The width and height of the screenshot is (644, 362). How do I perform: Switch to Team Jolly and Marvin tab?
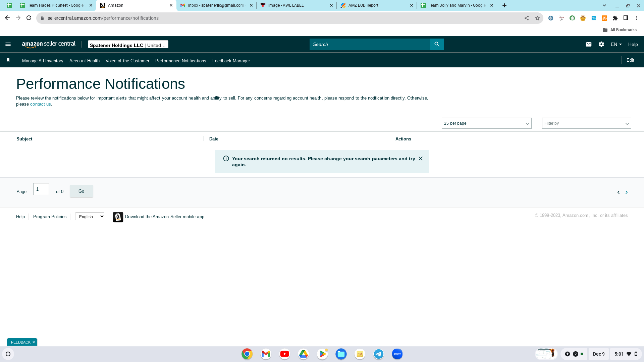pyautogui.click(x=456, y=5)
